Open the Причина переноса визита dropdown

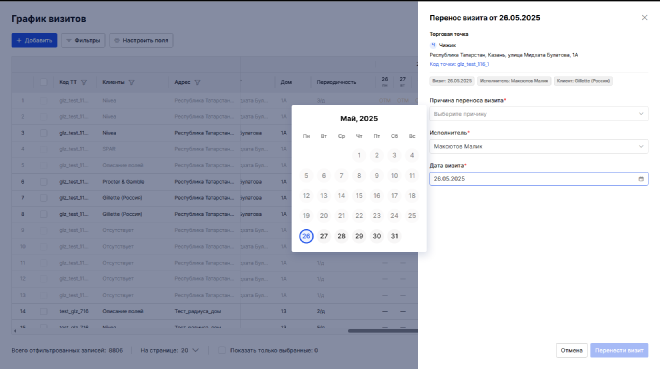pos(539,114)
